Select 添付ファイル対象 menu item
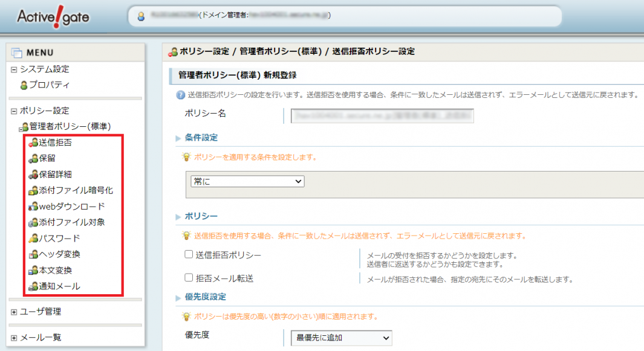The height and width of the screenshot is (351, 644). click(x=71, y=222)
